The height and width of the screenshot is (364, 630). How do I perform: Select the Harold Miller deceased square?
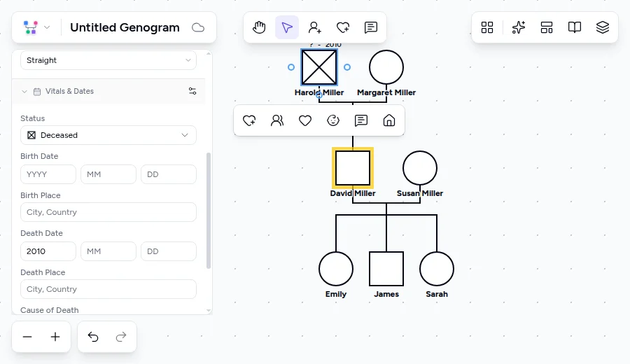coord(319,67)
